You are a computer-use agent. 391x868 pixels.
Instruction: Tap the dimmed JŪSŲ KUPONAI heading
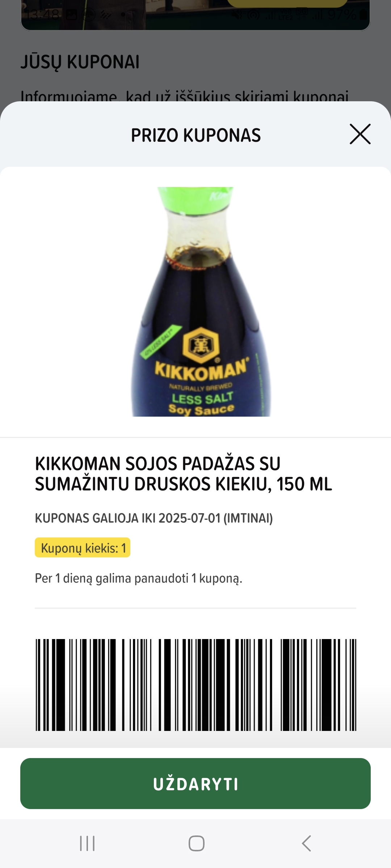click(80, 62)
